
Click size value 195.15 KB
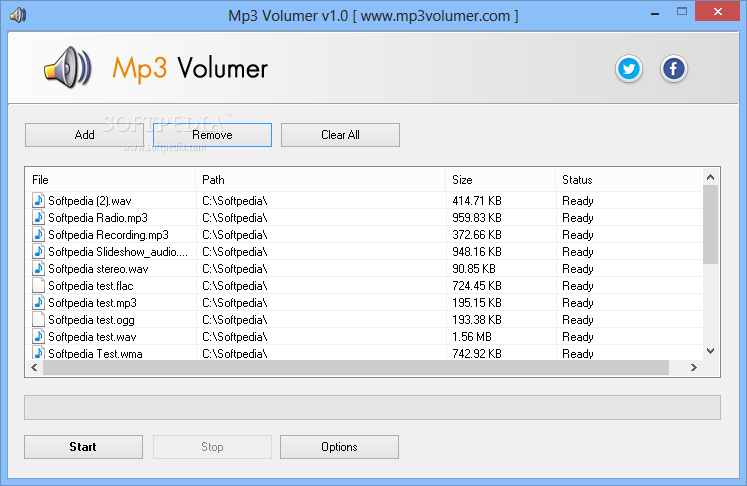pos(477,303)
